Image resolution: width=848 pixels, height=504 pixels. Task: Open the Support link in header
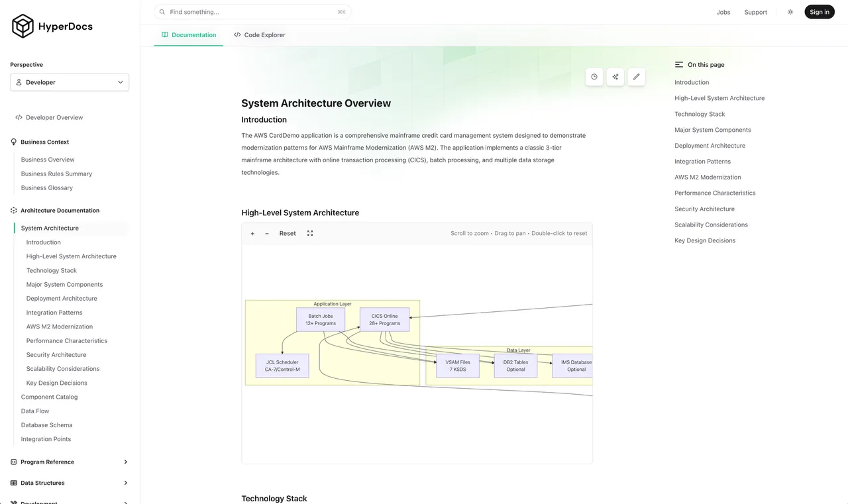[x=755, y=12]
